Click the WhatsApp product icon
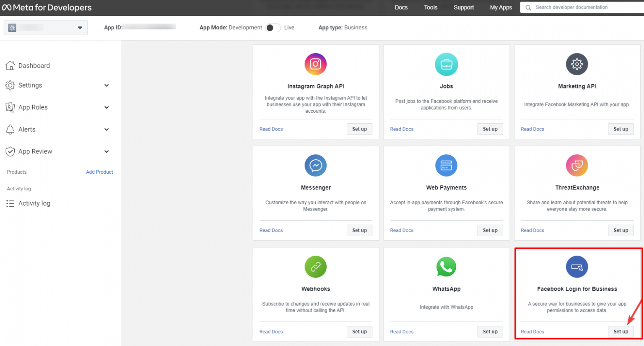Screen dimensions: 644x346 coord(446,267)
